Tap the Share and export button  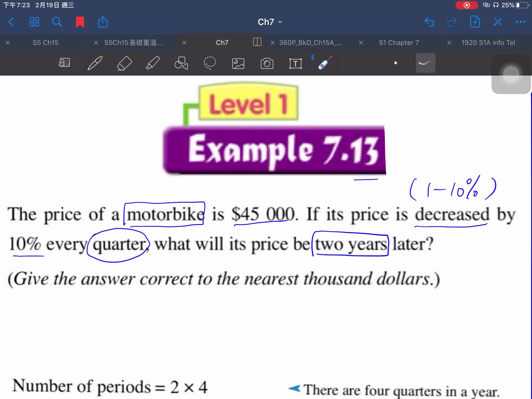[103, 22]
